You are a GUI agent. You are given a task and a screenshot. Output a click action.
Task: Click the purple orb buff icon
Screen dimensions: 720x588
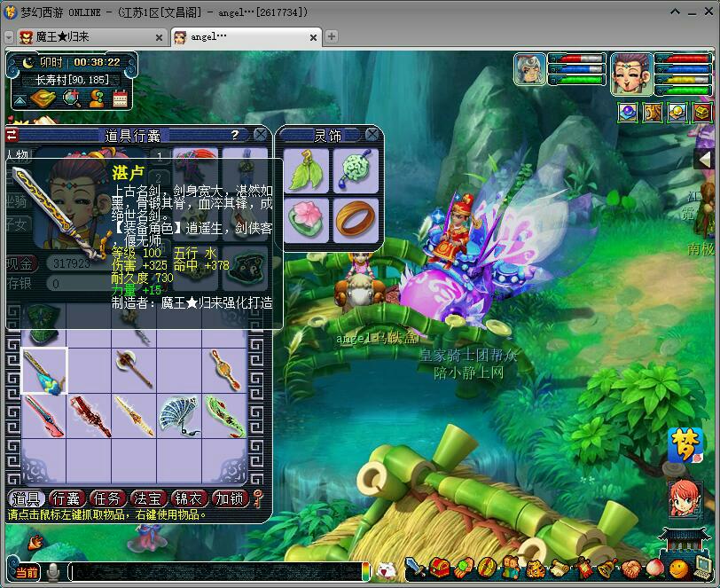pyautogui.click(x=627, y=112)
